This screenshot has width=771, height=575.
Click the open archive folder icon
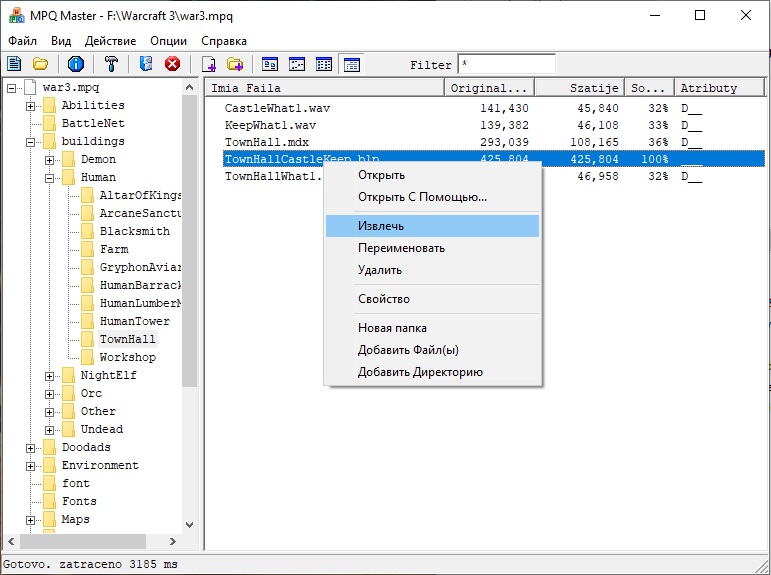click(40, 64)
